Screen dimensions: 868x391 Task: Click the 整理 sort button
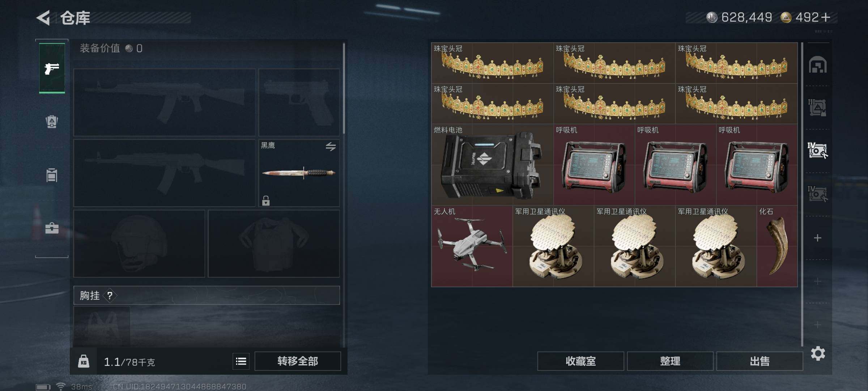[x=670, y=361]
